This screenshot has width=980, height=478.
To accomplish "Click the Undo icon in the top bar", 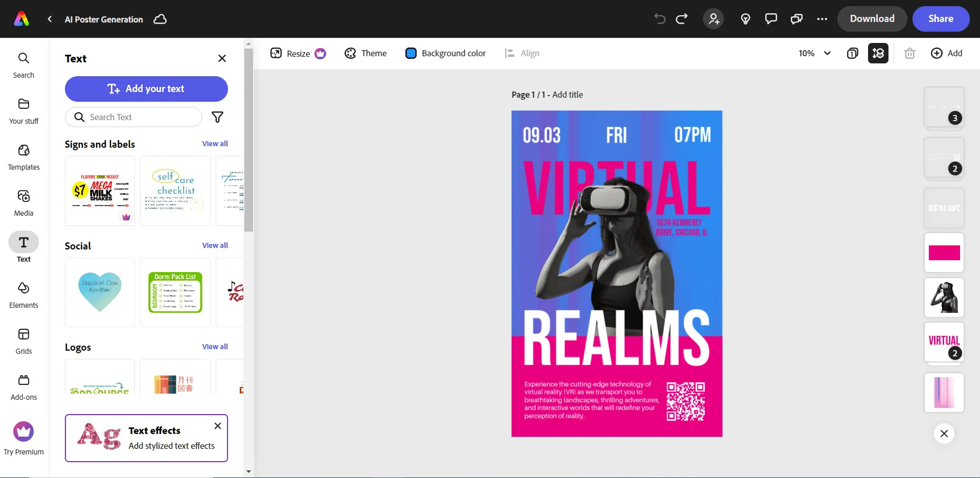I will 659,19.
